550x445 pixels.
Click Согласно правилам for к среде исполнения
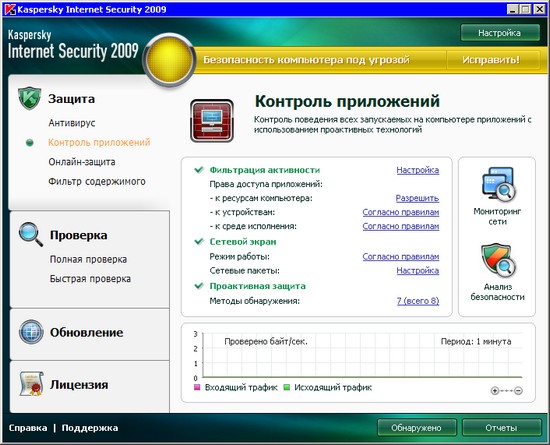click(401, 226)
